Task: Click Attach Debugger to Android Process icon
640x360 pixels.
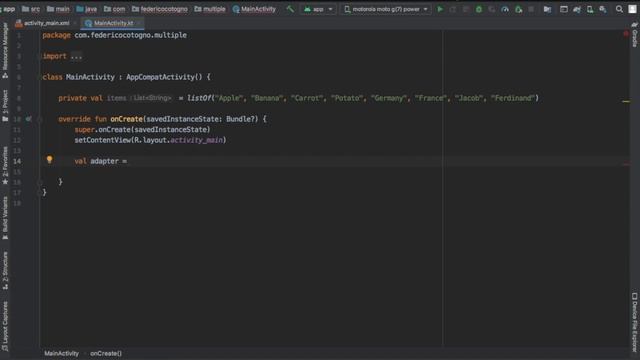Action: point(518,9)
